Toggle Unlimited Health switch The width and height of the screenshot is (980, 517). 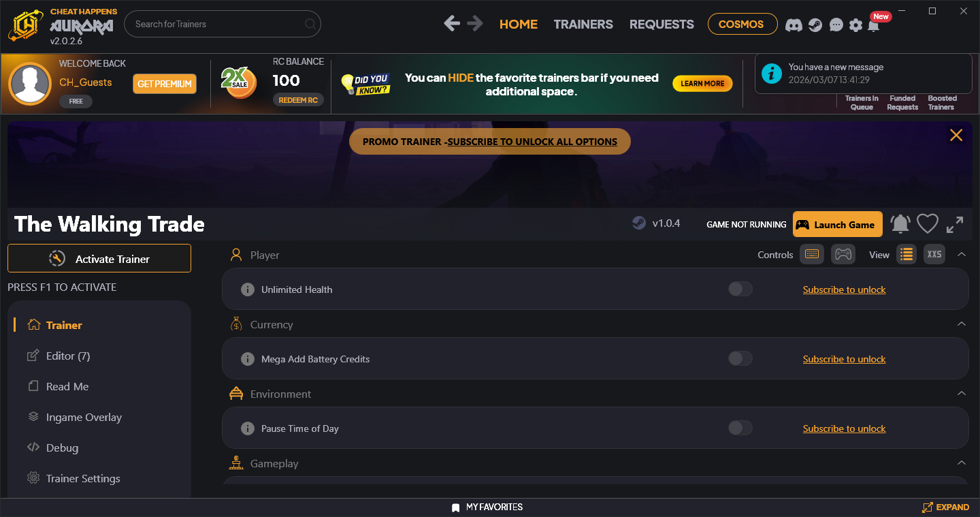[740, 289]
